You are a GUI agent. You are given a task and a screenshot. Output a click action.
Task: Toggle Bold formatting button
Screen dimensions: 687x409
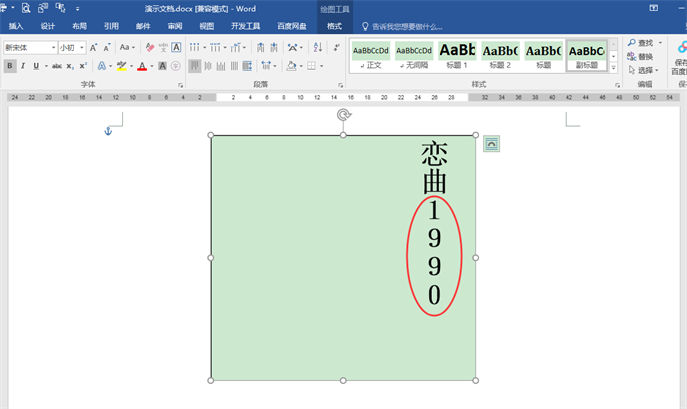10,66
